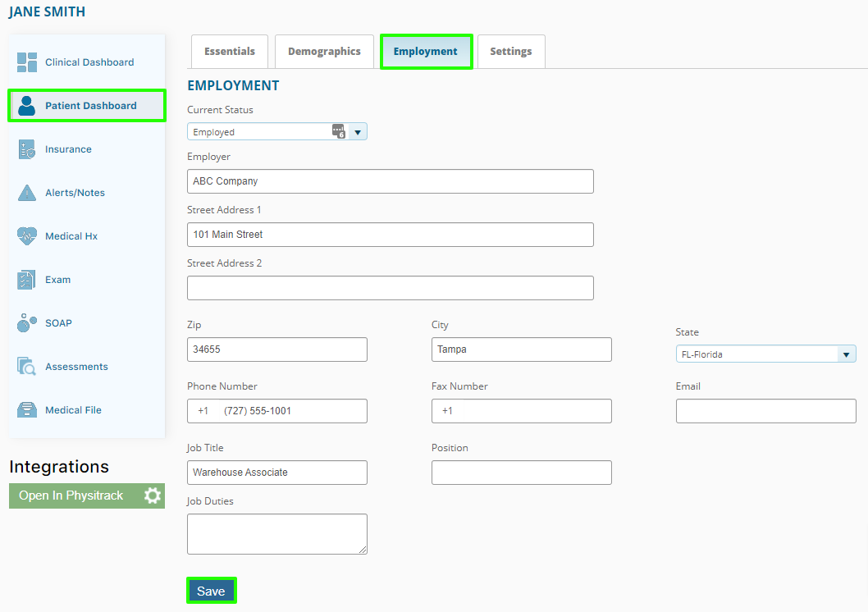Click the Clinical Dashboard icon

(26, 62)
